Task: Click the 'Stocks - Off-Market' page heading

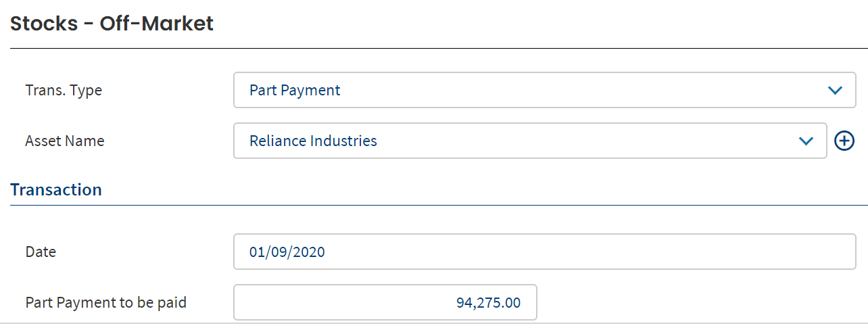Action: [x=112, y=24]
